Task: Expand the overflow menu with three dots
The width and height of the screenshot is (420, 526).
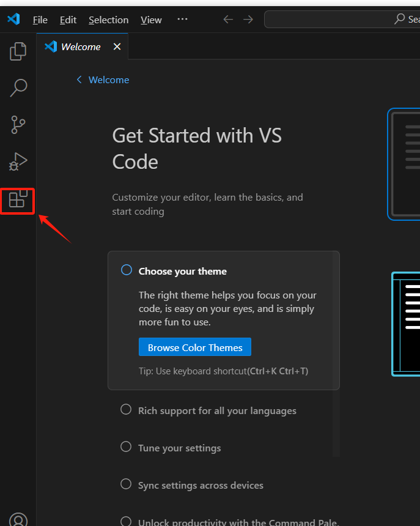Action: click(182, 19)
